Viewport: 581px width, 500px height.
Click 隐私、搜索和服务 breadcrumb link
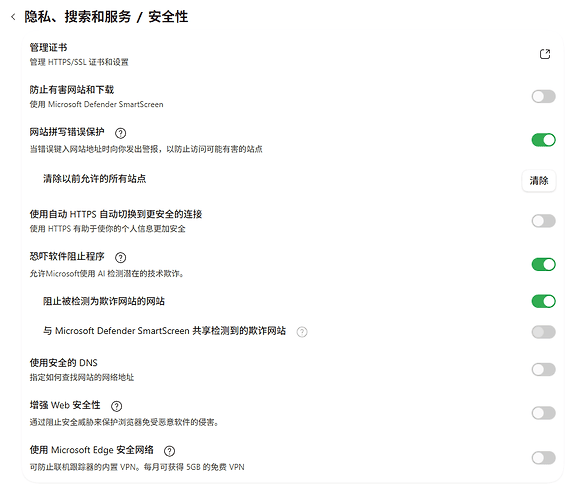coord(78,17)
